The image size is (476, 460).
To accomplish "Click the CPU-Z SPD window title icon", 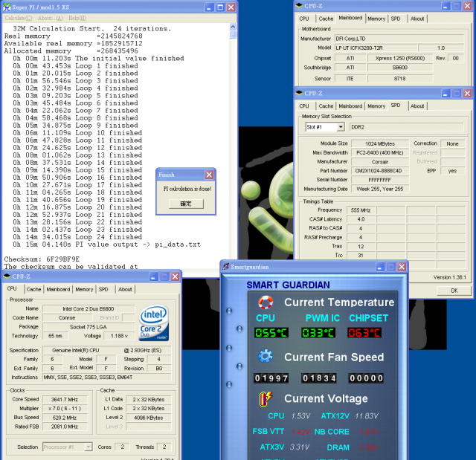I will click(x=300, y=93).
